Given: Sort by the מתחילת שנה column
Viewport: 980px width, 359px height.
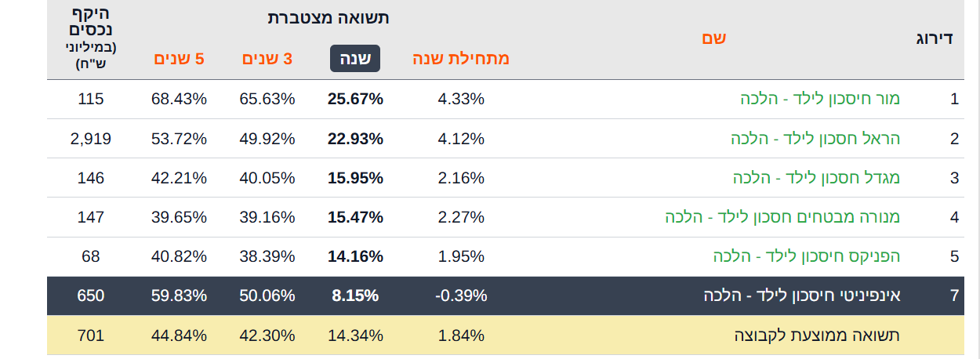Looking at the screenshot, I should point(461,59).
